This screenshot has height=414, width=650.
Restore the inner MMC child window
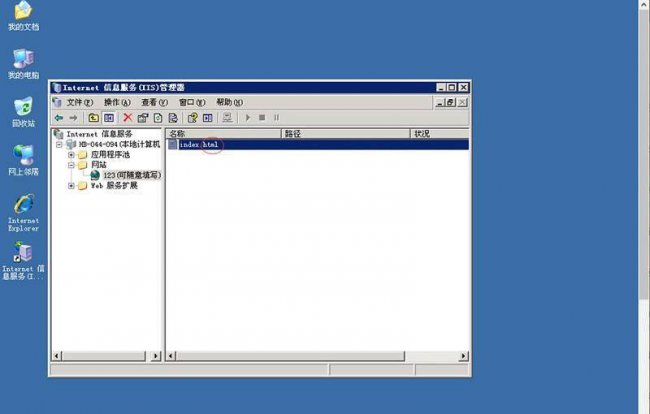pos(451,102)
